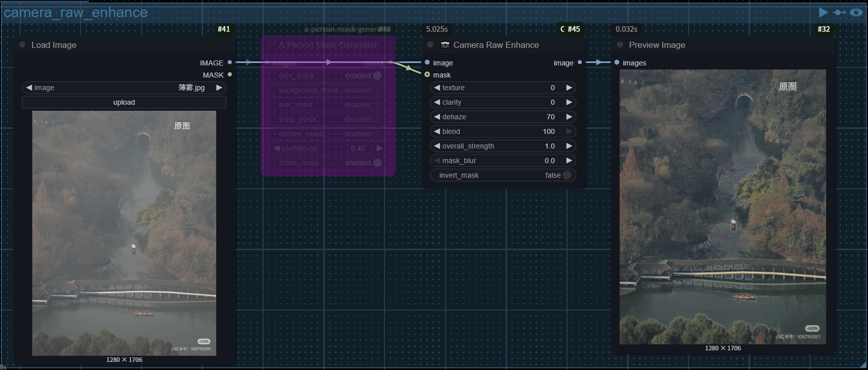Click the #41 node ID badge

pos(224,29)
